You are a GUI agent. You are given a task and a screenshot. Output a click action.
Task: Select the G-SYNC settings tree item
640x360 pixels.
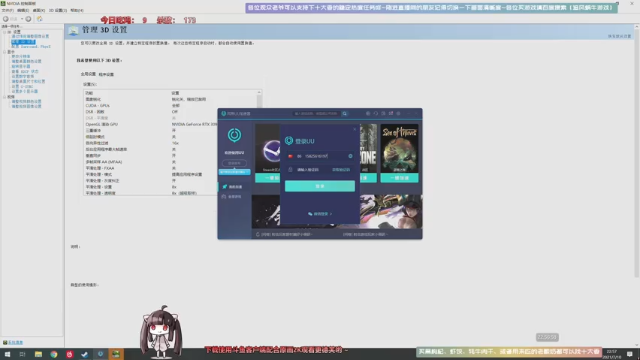pos(22,87)
